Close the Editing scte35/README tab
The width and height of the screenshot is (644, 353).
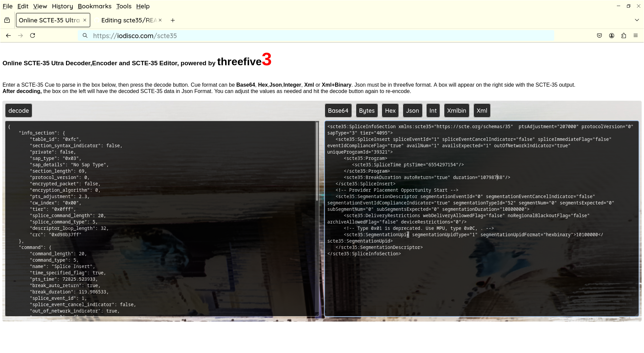click(160, 20)
